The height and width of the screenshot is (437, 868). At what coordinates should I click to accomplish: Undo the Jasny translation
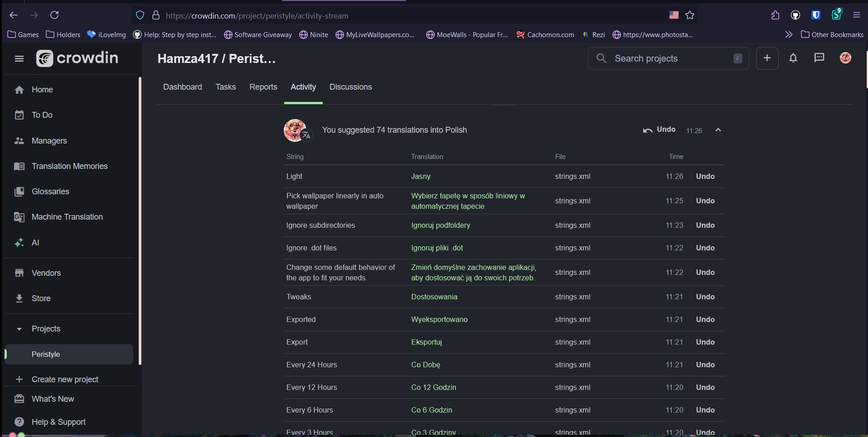pos(705,176)
